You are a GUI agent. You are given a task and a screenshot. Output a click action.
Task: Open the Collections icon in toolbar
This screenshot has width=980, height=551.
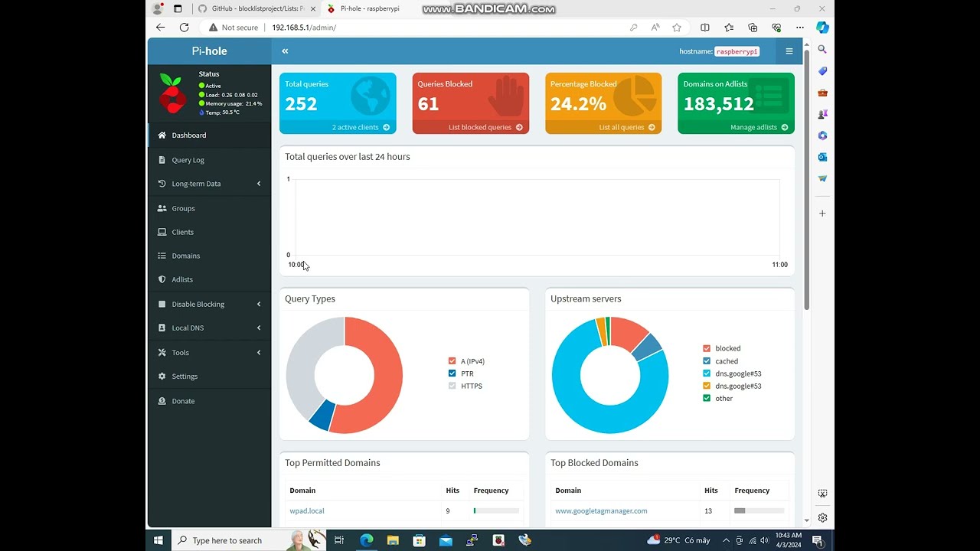[x=753, y=28]
